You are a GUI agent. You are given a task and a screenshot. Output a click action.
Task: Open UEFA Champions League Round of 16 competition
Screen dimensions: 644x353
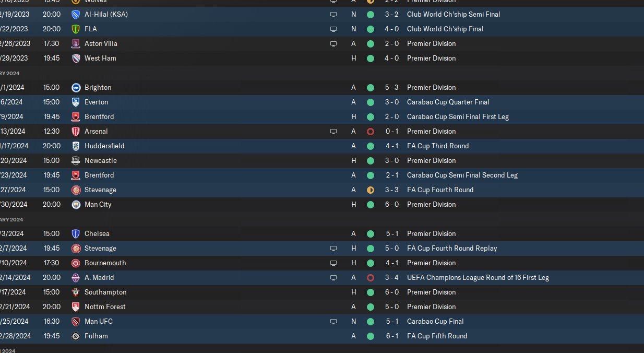coord(478,277)
